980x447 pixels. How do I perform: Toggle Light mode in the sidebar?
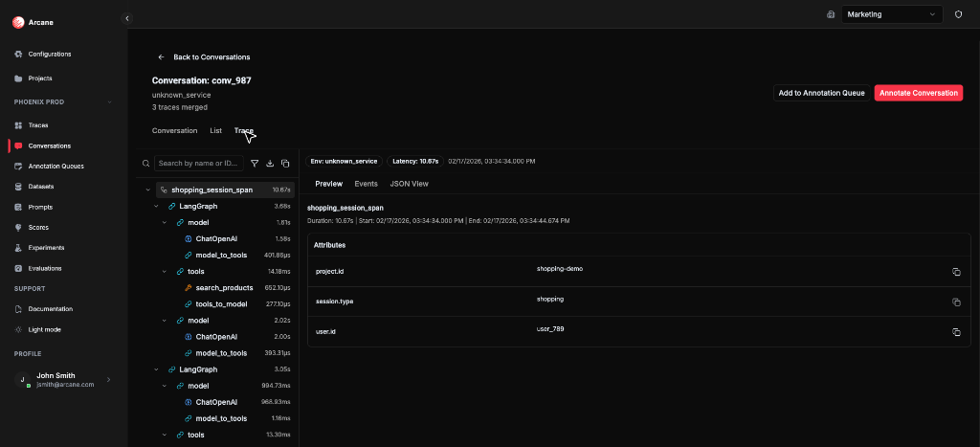coord(44,329)
